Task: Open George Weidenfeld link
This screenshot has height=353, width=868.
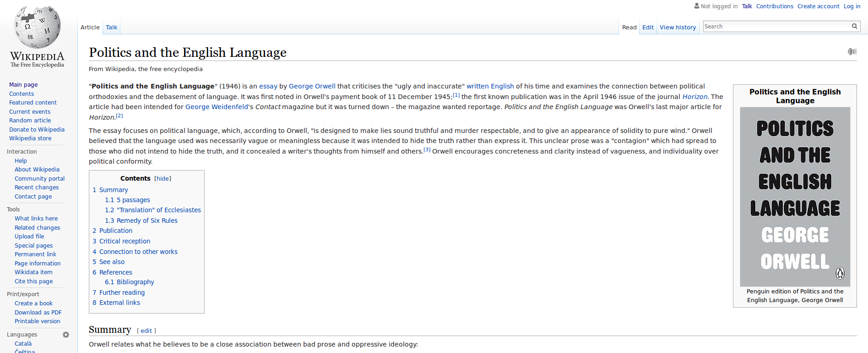Action: point(217,107)
